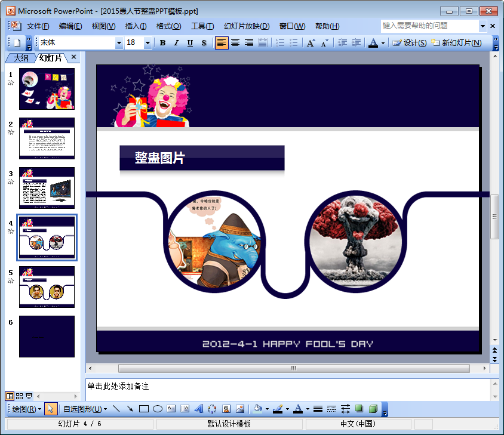Open the 格式 menu

coord(168,26)
